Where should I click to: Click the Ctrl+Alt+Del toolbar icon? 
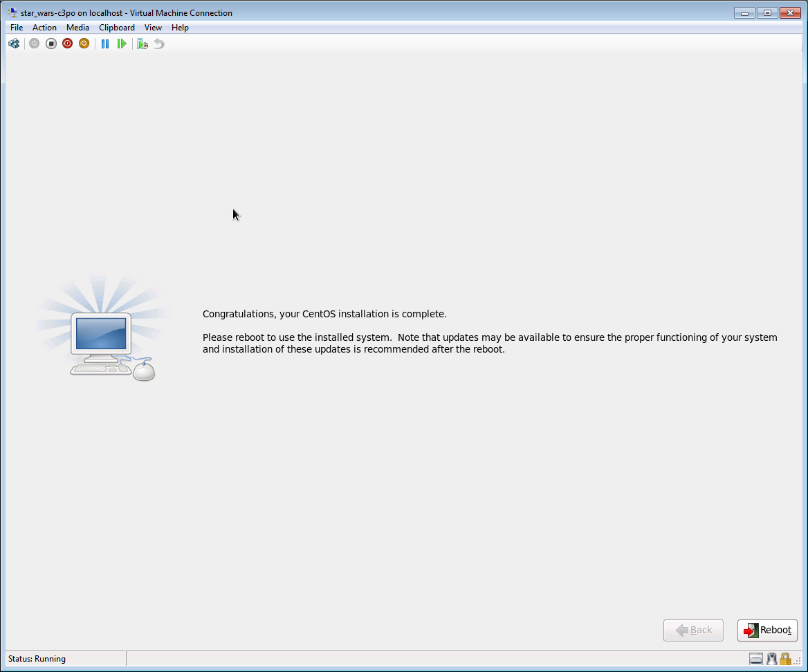tap(14, 44)
